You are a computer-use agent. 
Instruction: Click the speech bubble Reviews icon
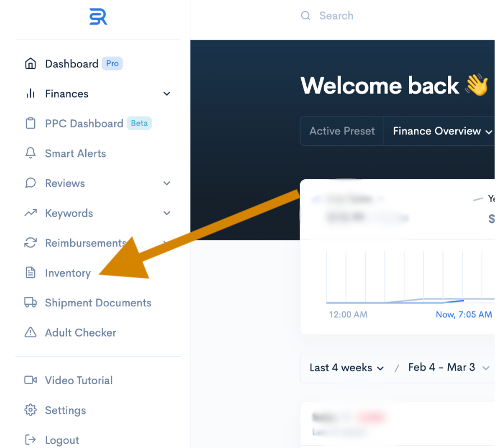pos(30,183)
